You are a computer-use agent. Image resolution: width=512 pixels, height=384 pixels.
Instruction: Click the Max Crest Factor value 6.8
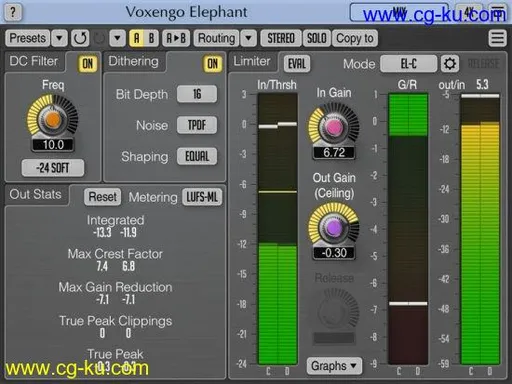click(x=128, y=266)
